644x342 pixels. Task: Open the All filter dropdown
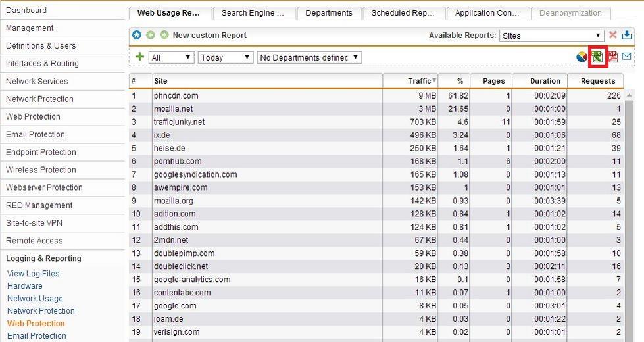coord(171,57)
